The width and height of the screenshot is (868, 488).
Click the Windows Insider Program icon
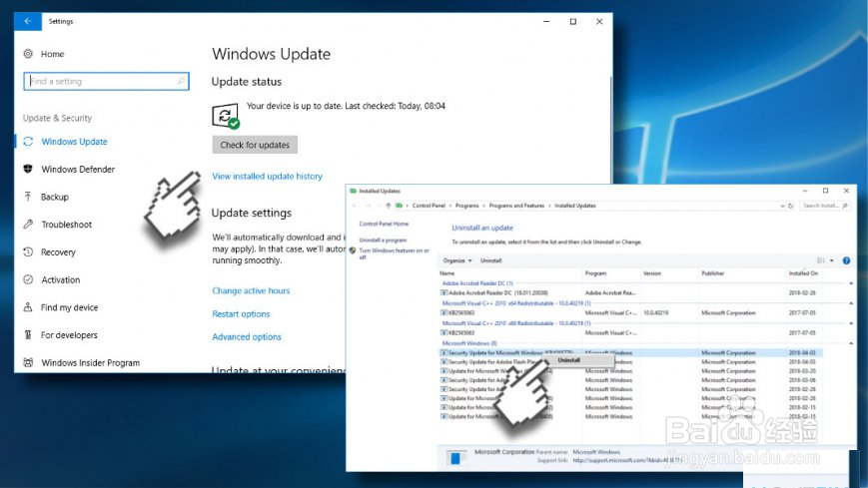(28, 362)
